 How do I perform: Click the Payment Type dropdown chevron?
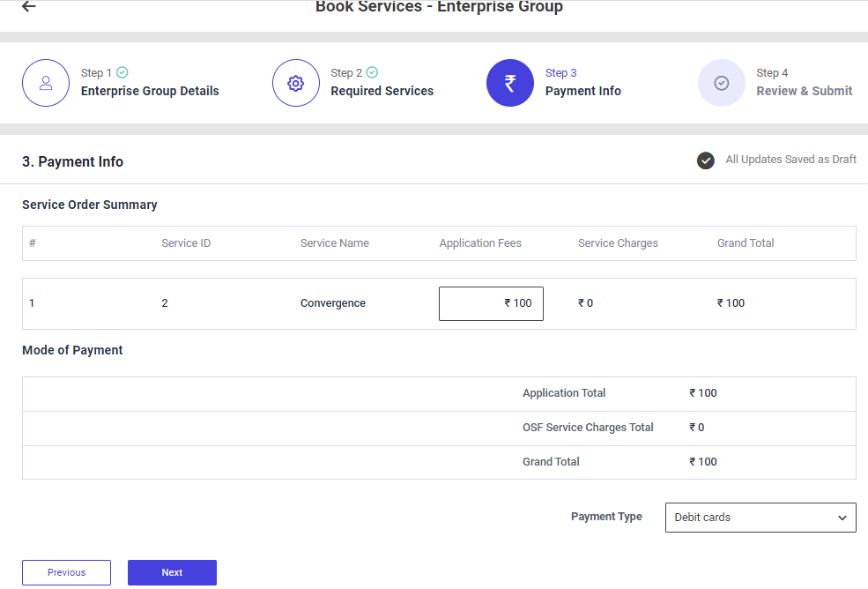pos(842,518)
